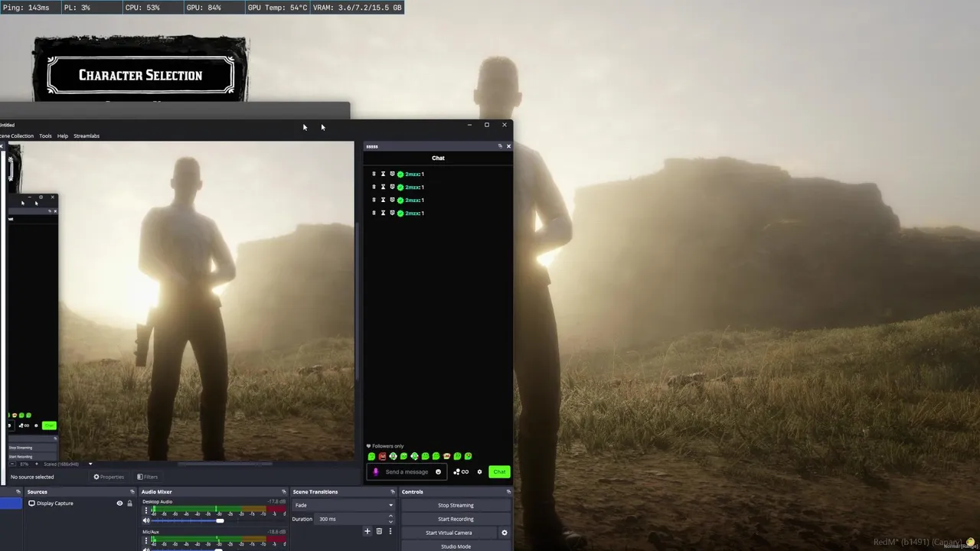Delete the fourth 2mzx chat message
980x551 pixels.
tap(374, 213)
